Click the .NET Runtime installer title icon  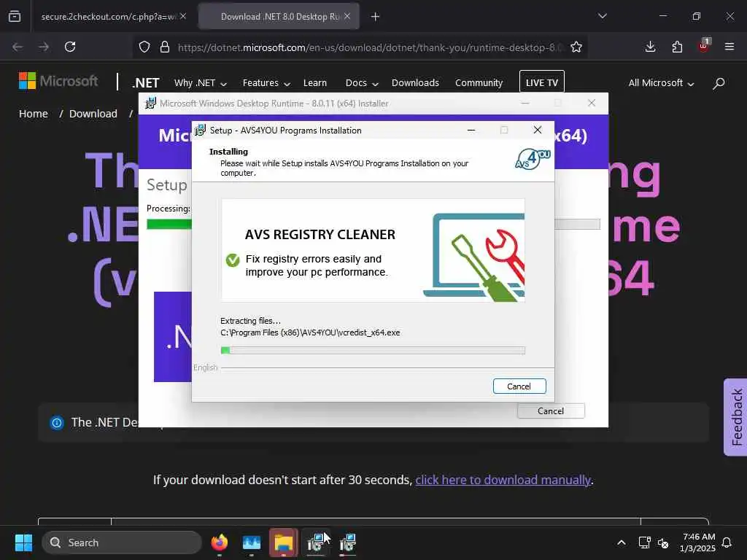tap(150, 104)
